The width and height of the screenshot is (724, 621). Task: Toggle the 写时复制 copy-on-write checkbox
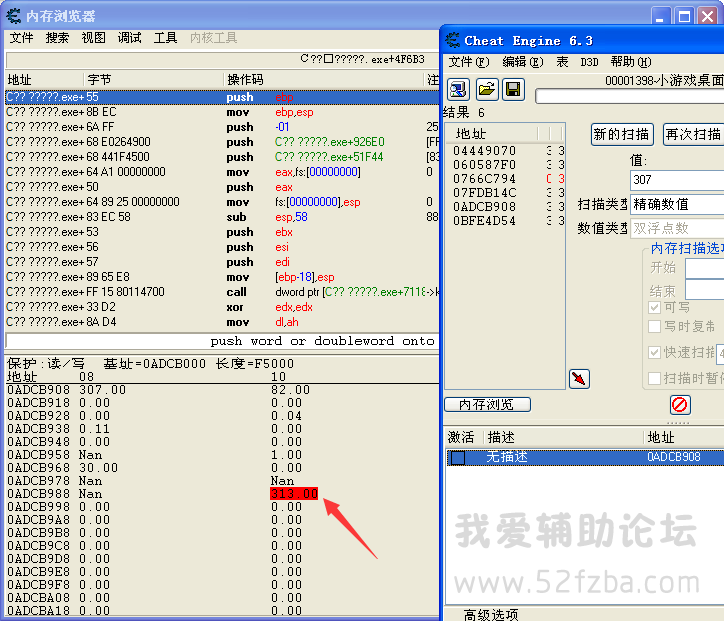654,326
